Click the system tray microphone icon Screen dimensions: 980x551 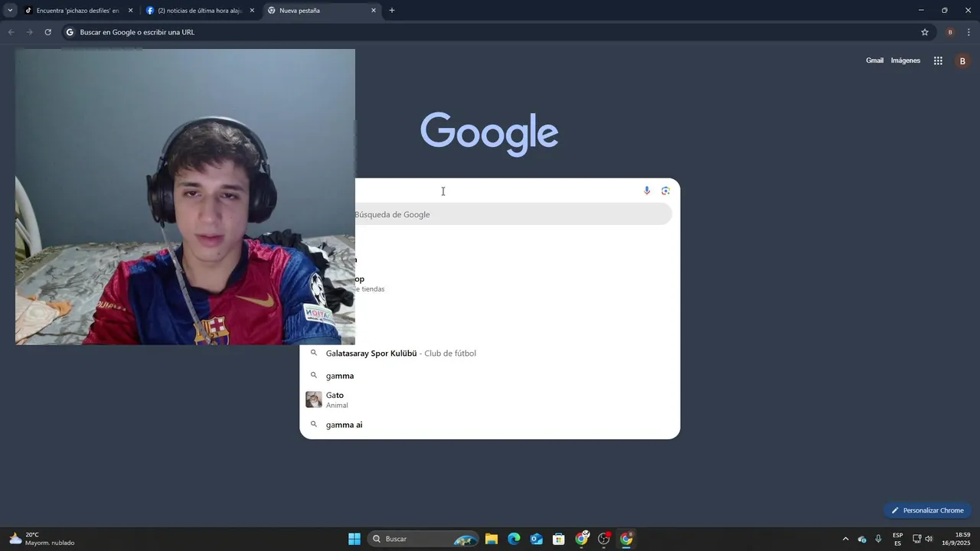878,539
